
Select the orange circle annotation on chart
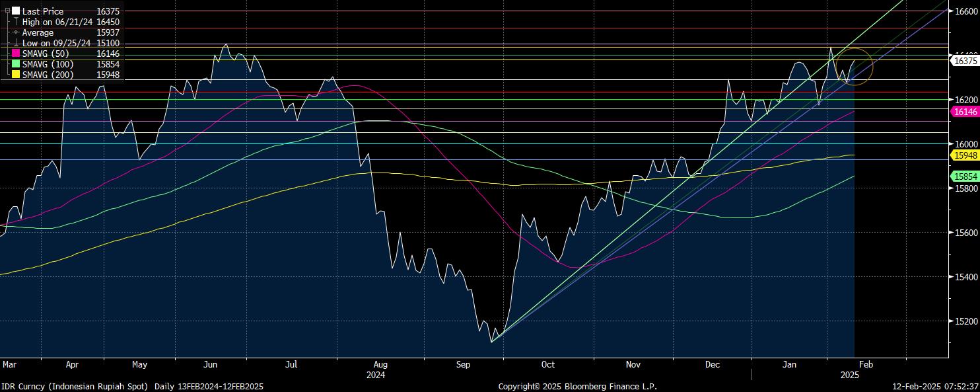coord(854,66)
